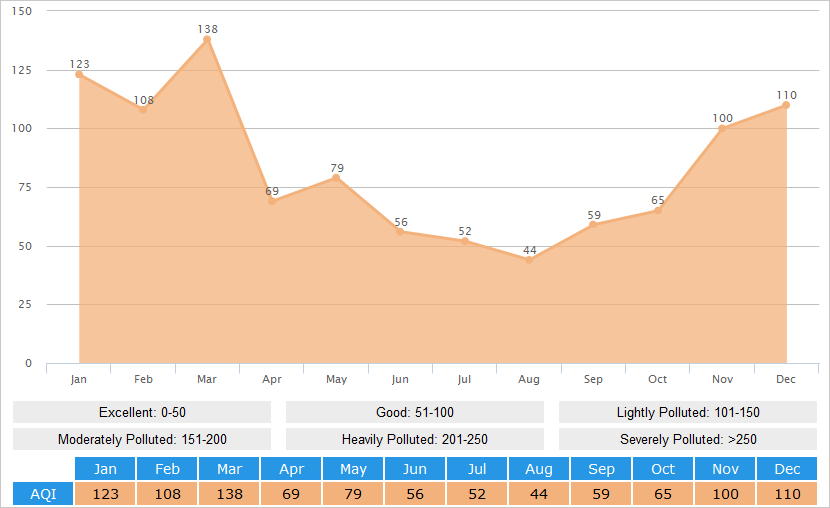Viewport: 830px width, 508px height.
Task: Click table cell with AQI value 44
Action: (539, 494)
